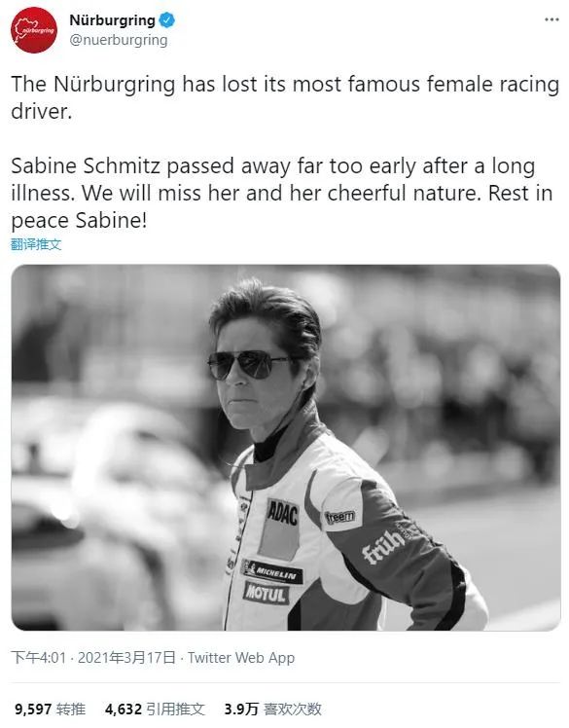Click the 翻译推文 translate tweet link

click(x=36, y=244)
